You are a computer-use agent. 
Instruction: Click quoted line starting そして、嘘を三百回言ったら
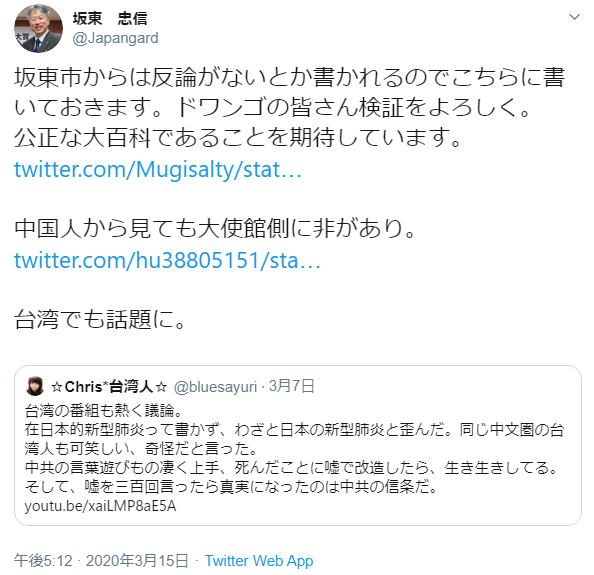[231, 487]
